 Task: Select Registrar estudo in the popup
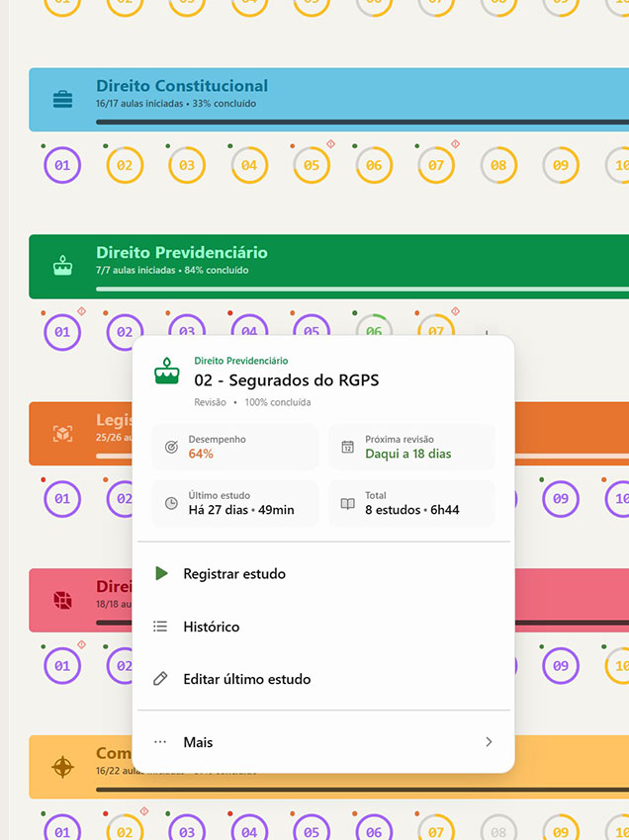point(323,574)
